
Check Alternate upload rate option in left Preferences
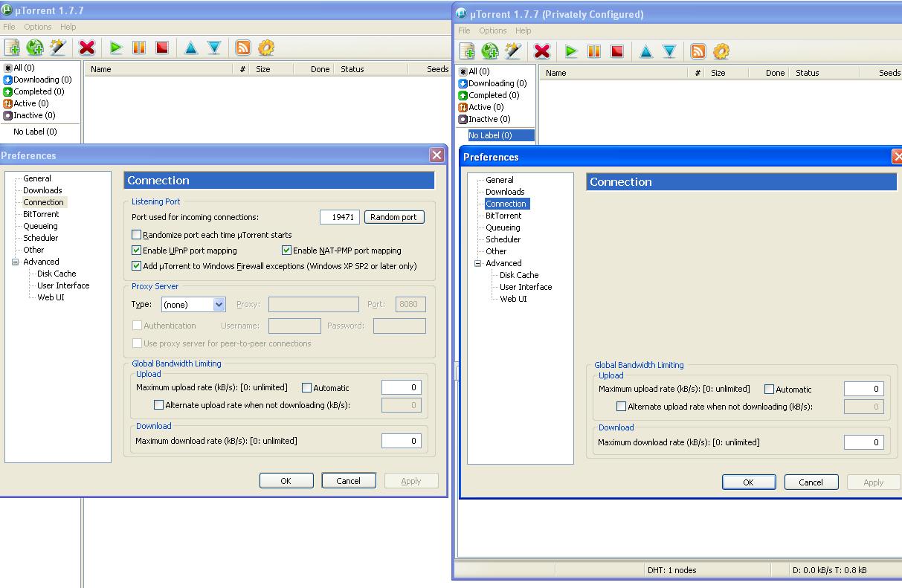(159, 405)
